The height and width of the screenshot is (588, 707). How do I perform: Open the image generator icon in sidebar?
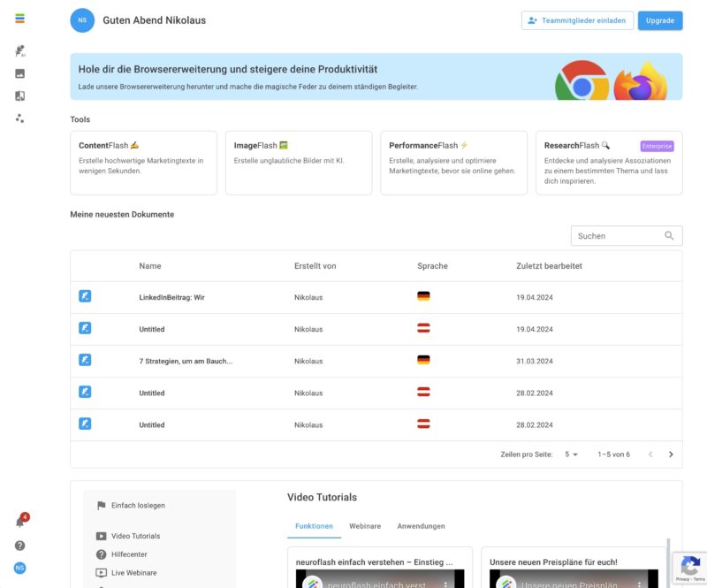(x=19, y=73)
